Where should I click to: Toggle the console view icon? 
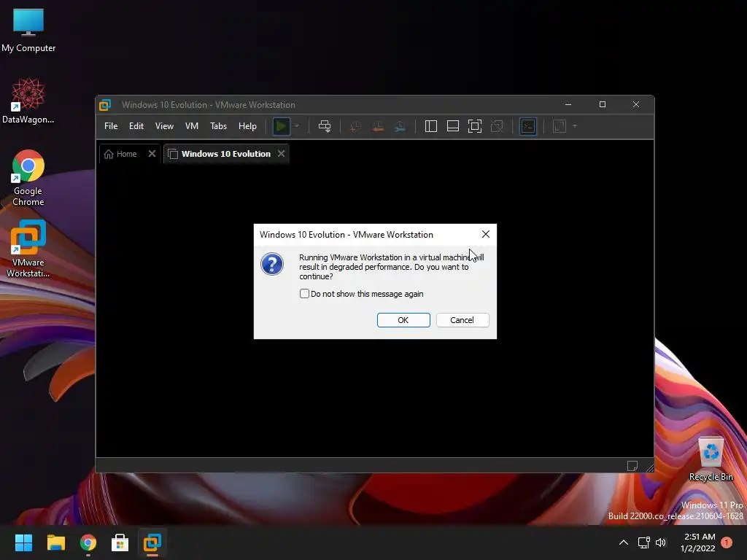[x=528, y=126]
